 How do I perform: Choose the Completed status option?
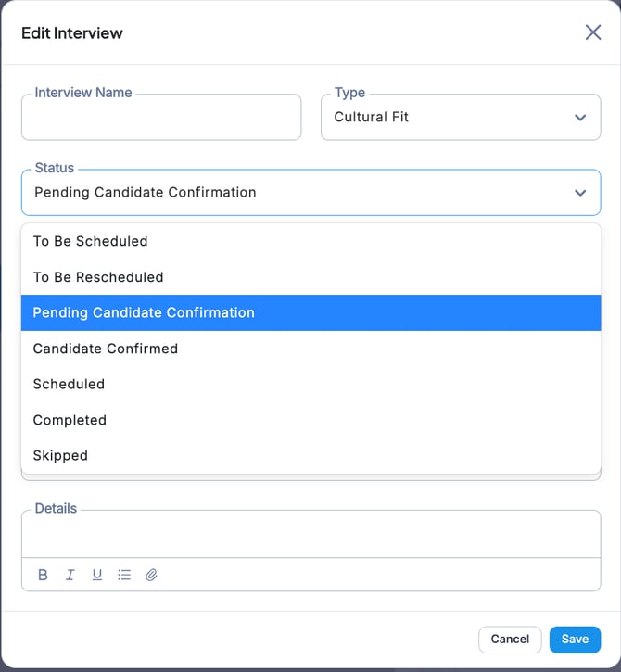pyautogui.click(x=70, y=420)
